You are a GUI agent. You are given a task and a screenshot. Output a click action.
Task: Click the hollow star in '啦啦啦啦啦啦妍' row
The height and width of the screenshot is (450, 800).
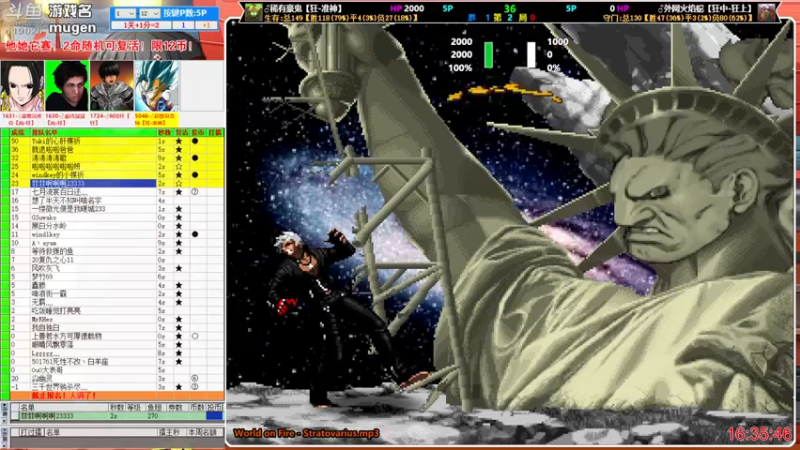click(179, 166)
